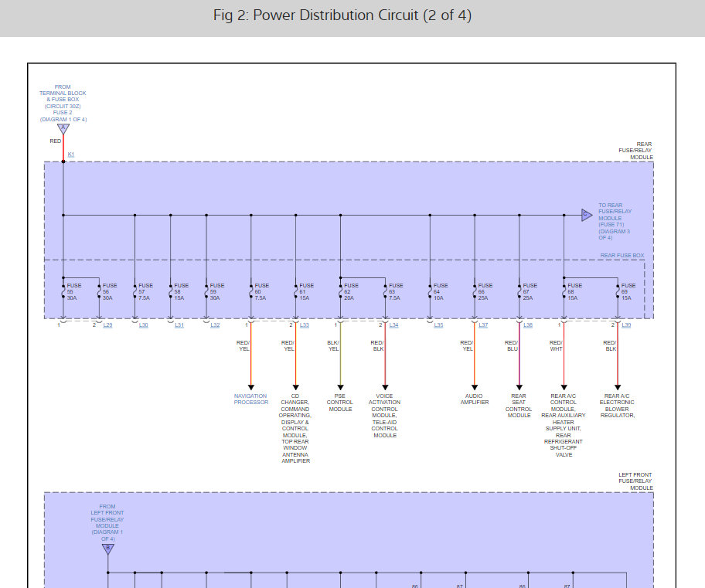Click the RED wire label near connector A
This screenshot has height=588, width=705.
[x=56, y=141]
